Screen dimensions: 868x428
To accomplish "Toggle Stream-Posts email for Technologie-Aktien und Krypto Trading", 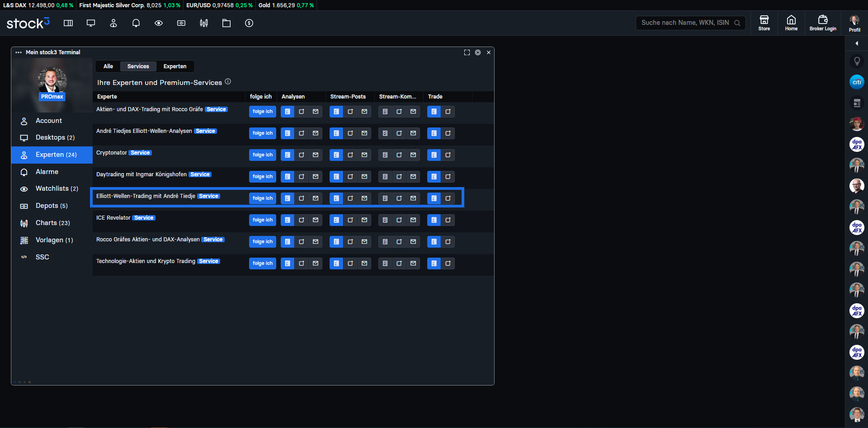I will pos(364,263).
